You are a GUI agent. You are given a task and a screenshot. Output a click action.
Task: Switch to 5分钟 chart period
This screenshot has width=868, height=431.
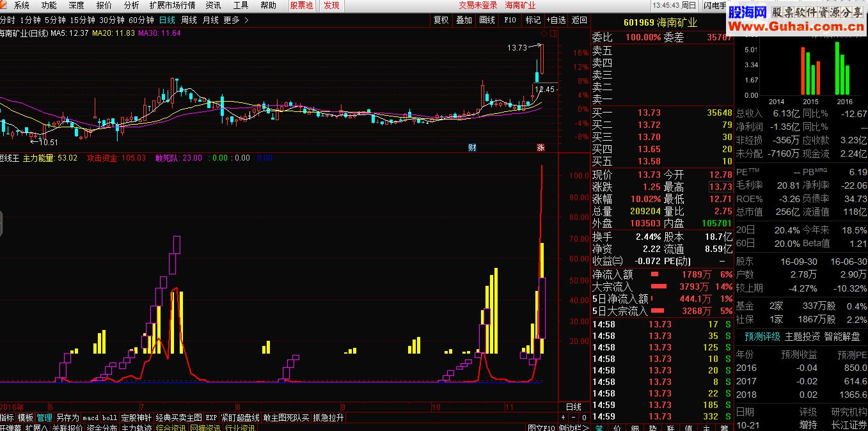[54, 20]
